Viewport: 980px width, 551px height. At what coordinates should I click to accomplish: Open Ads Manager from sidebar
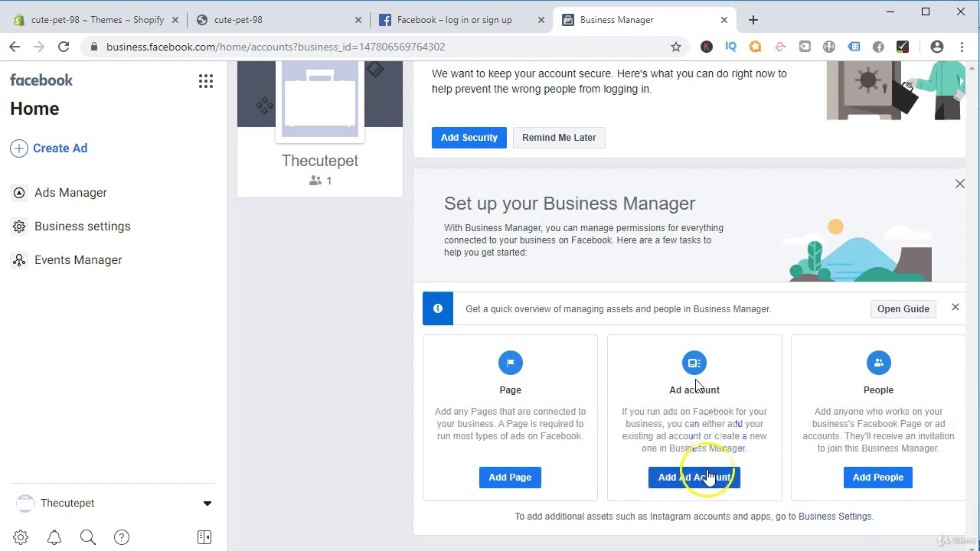point(70,193)
